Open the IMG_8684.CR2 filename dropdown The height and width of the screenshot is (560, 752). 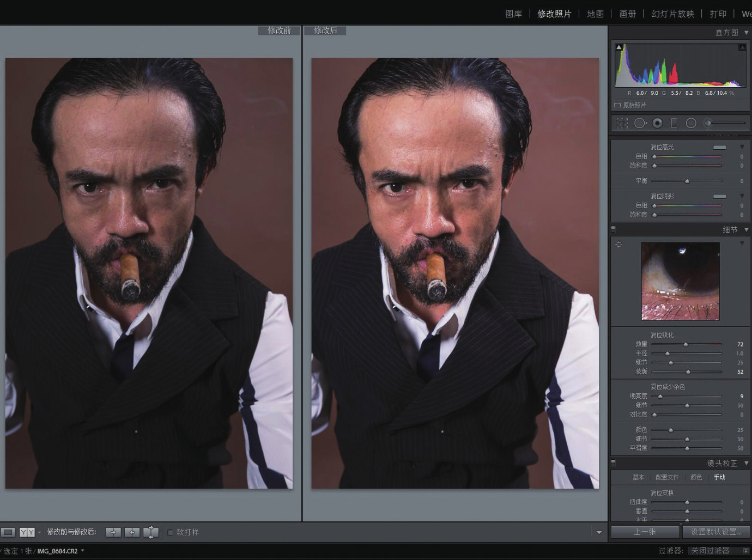[x=83, y=551]
